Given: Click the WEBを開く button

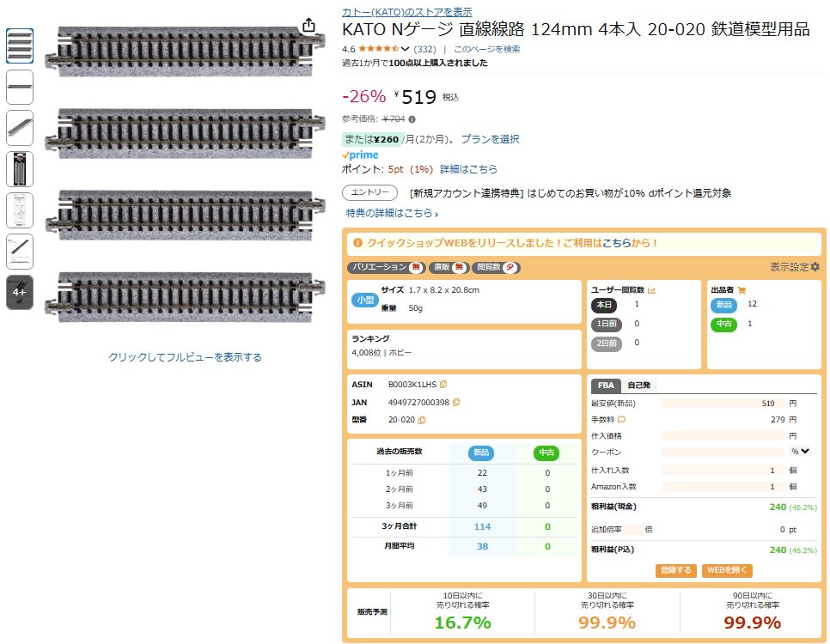Looking at the screenshot, I should 727,570.
